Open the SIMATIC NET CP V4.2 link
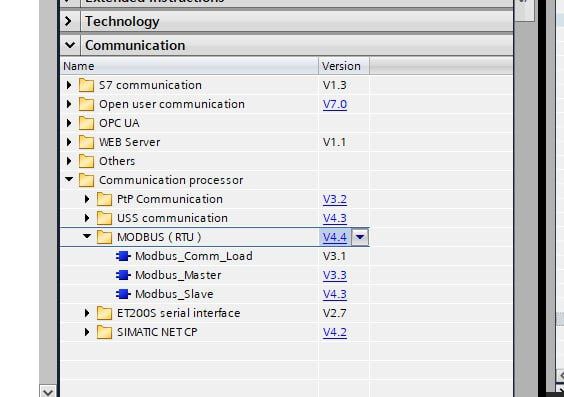Image resolution: width=564 pixels, height=397 pixels. [335, 332]
